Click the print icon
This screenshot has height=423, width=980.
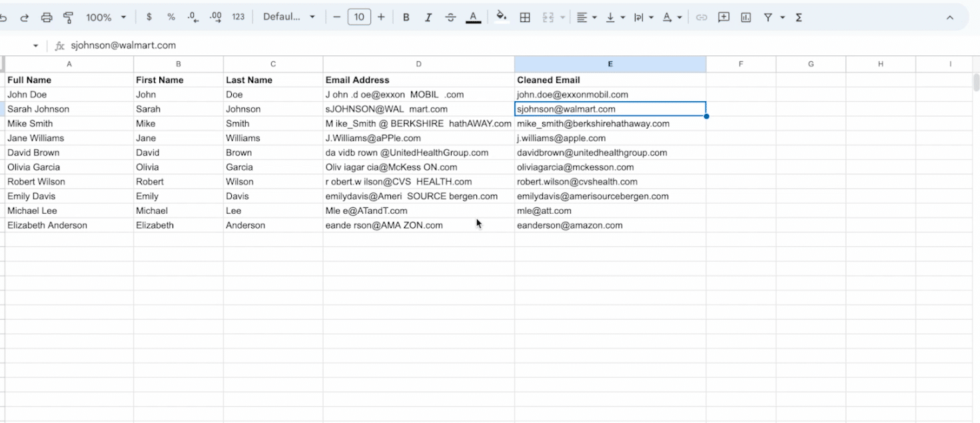click(x=46, y=17)
